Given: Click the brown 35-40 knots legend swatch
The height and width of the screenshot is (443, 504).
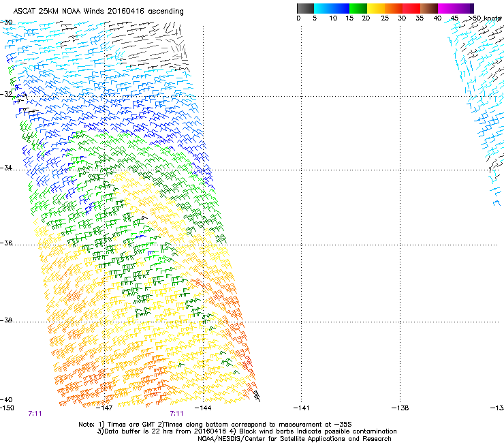Looking at the screenshot, I should [x=429, y=8].
